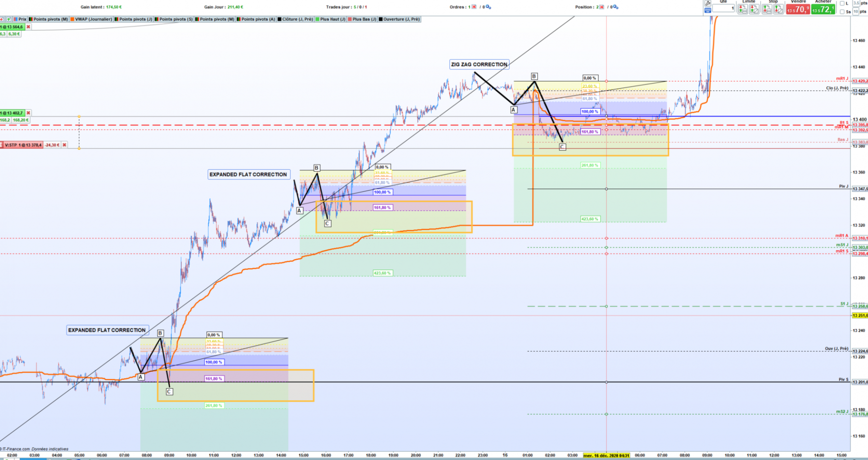868x460 pixels.
Task: Click the green Acheter price button
Action: coord(823,9)
